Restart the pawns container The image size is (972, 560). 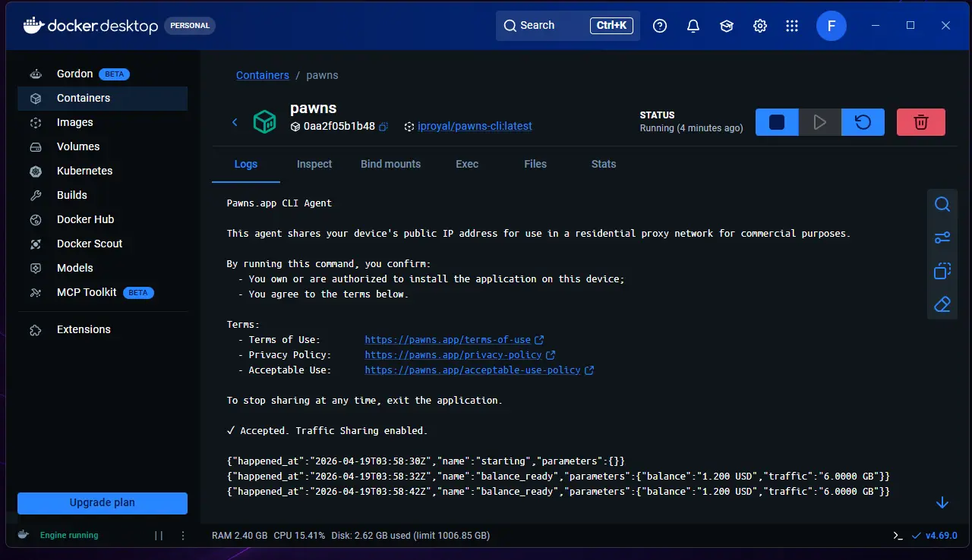[x=863, y=122]
